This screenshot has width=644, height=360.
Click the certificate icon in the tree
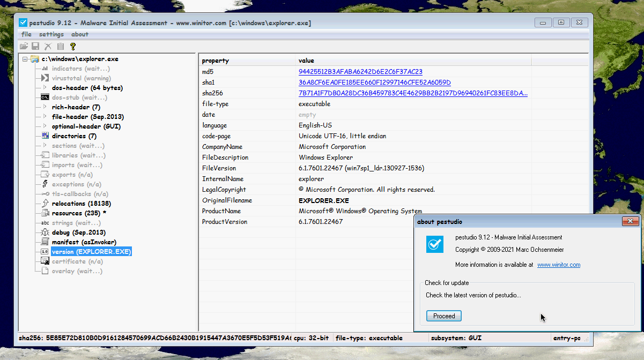click(45, 261)
